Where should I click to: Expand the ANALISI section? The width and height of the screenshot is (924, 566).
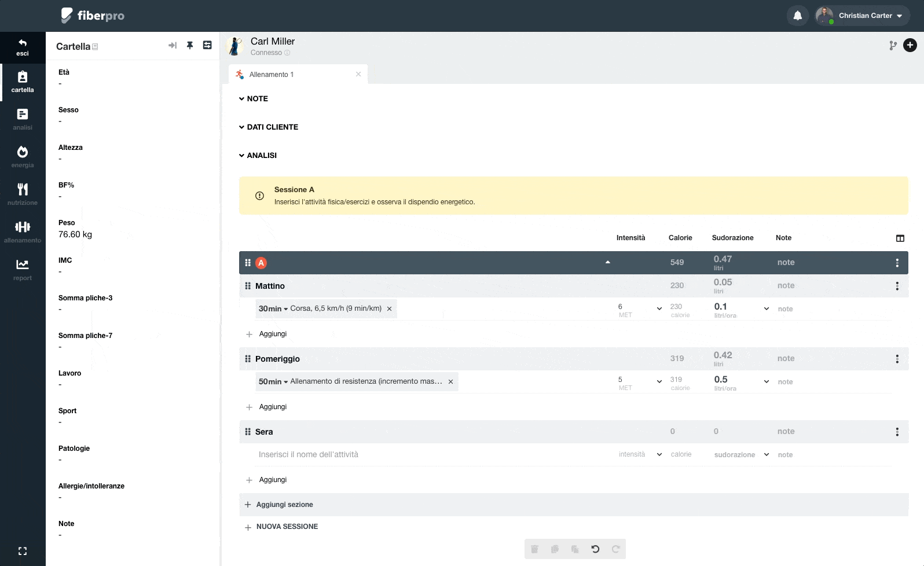click(258, 156)
